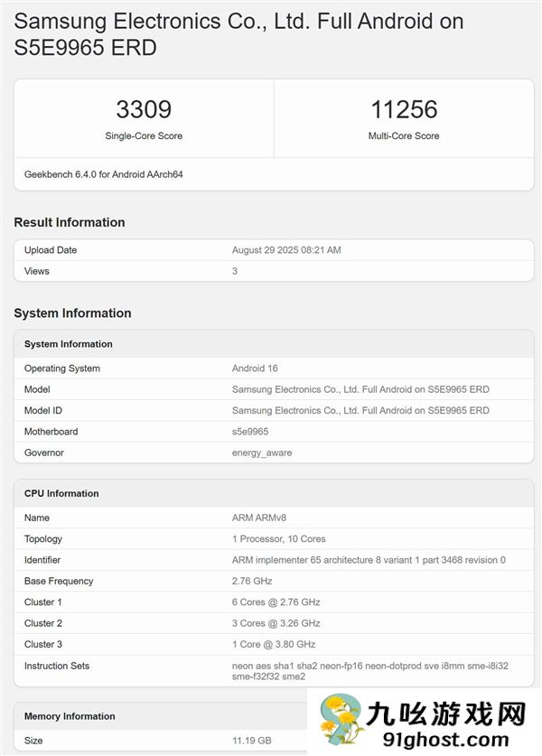Select the Android 16 operating system value
Viewport: 542px width, 756px height.
pyautogui.click(x=251, y=369)
